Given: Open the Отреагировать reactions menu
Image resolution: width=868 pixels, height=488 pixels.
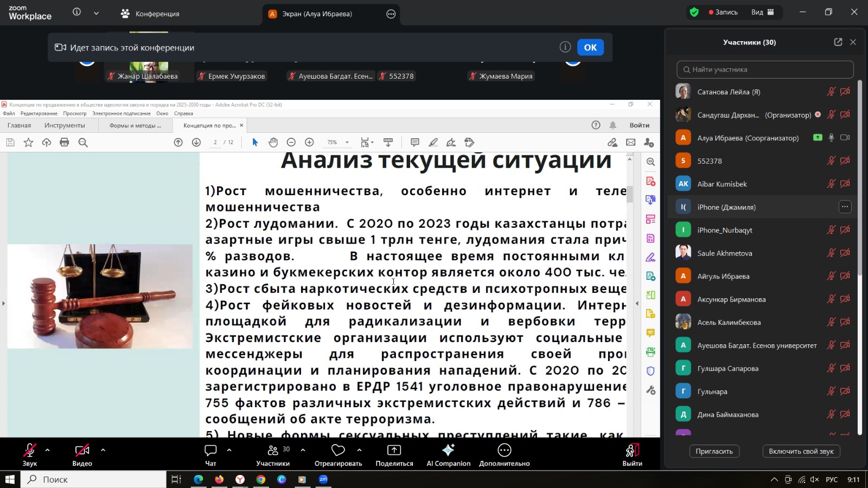Looking at the screenshot, I should (x=338, y=454).
